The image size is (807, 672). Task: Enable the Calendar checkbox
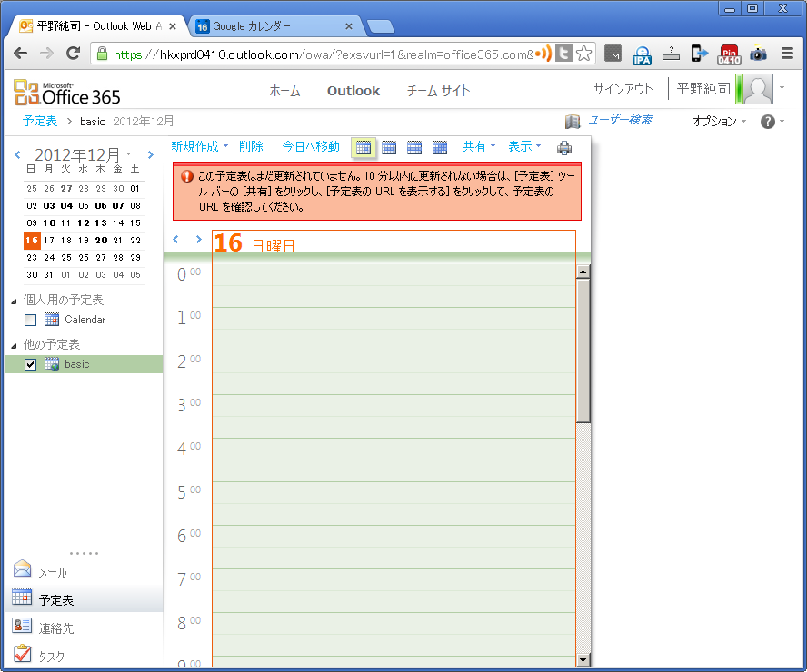pos(31,320)
